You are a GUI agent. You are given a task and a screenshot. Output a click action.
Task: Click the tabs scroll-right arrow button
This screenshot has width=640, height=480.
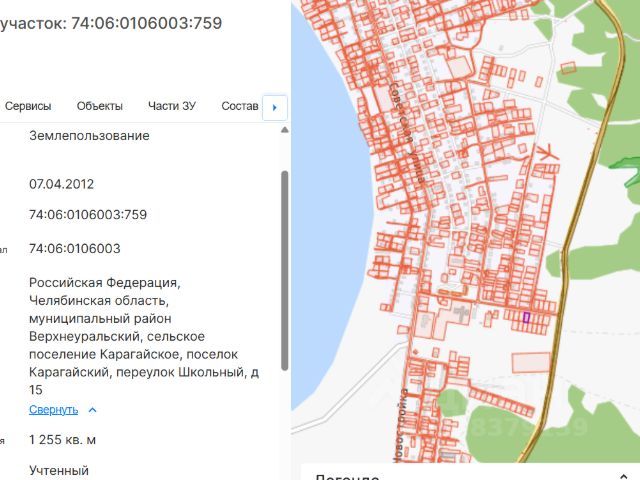pos(275,108)
